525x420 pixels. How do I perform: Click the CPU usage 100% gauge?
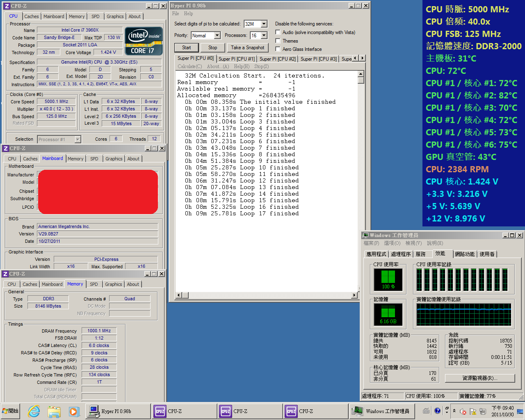pos(388,280)
